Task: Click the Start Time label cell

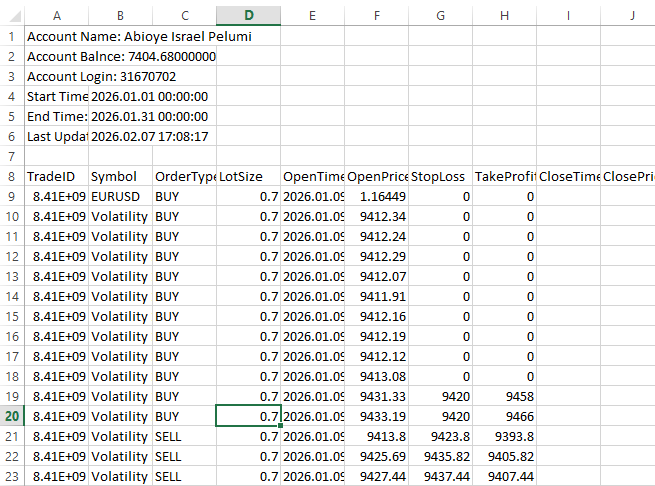Action: point(57,97)
